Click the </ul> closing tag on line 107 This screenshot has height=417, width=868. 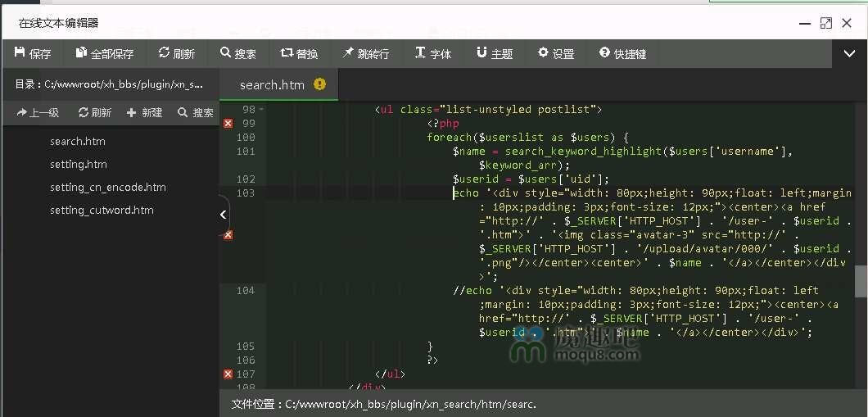(391, 374)
